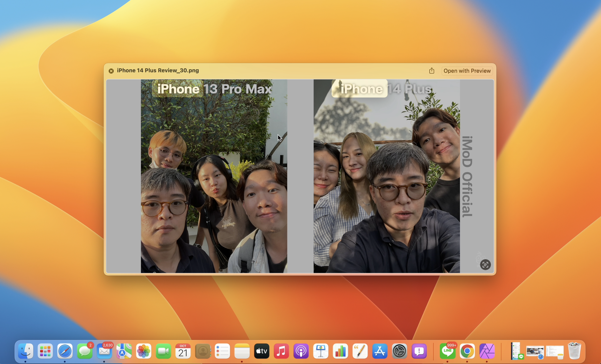Viewport: 601px width, 364px height.
Task: Open Podcasts from the Dock
Action: pyautogui.click(x=301, y=351)
